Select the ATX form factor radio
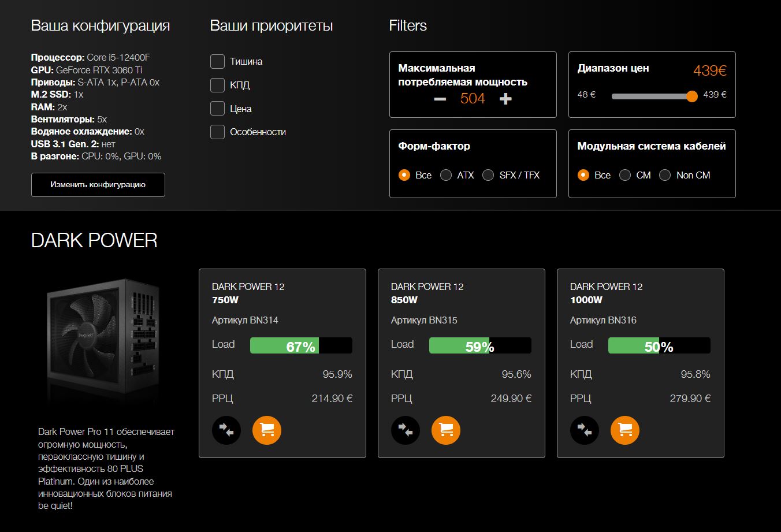781x532 pixels. pyautogui.click(x=446, y=175)
